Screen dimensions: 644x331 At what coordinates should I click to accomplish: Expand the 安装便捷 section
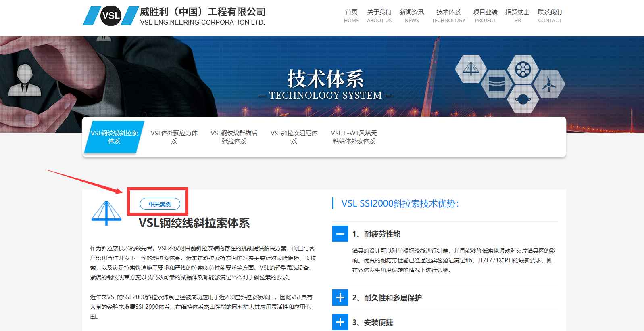(340, 322)
